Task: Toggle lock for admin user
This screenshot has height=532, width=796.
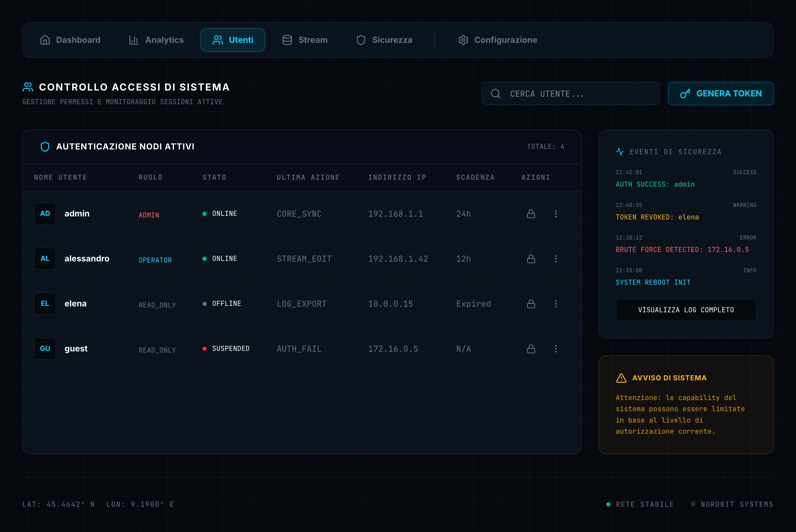Action: [531, 214]
